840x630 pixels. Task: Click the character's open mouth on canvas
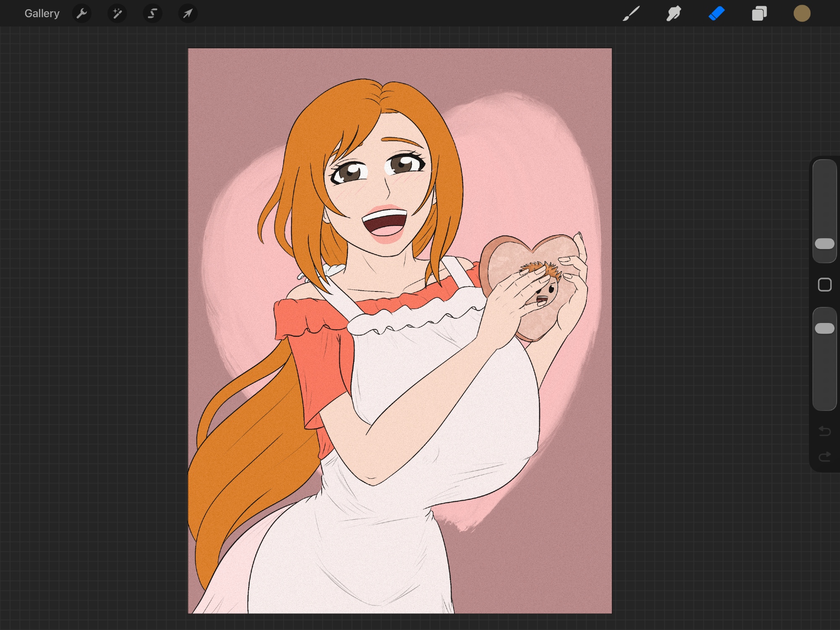384,223
